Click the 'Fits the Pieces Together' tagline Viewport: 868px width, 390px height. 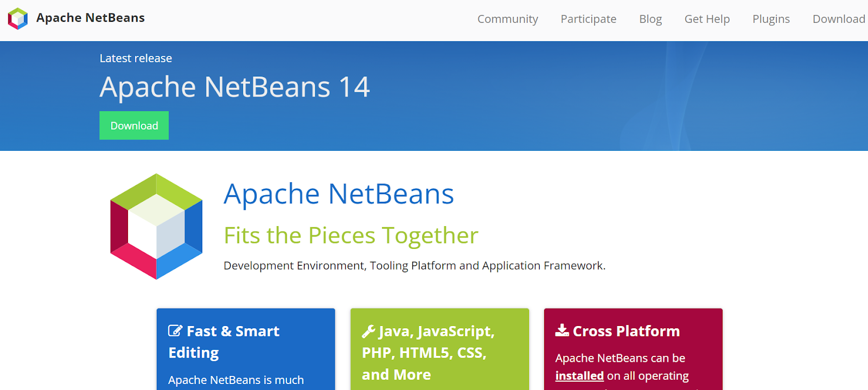click(x=351, y=235)
